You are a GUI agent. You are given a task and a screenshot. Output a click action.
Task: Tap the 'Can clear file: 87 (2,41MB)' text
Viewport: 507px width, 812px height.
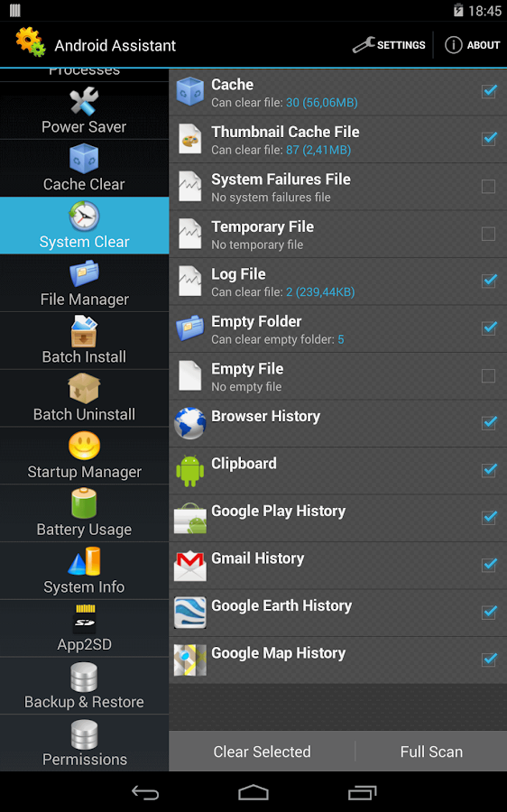click(x=281, y=150)
